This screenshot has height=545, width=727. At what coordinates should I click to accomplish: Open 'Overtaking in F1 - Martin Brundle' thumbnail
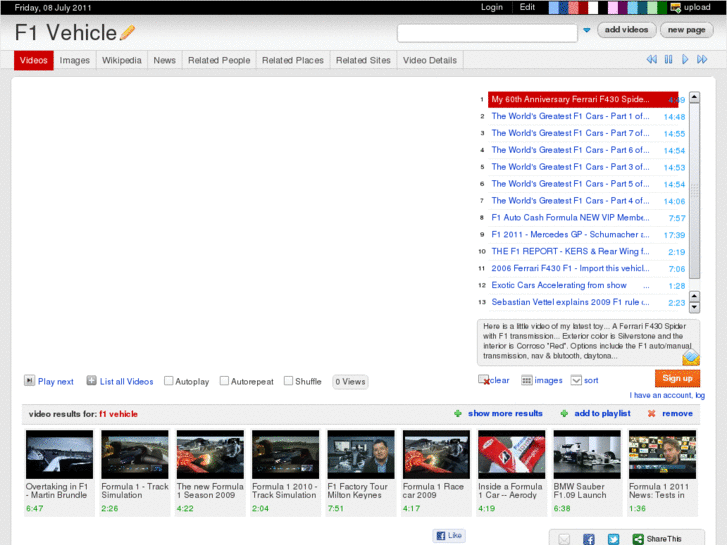tap(59, 454)
